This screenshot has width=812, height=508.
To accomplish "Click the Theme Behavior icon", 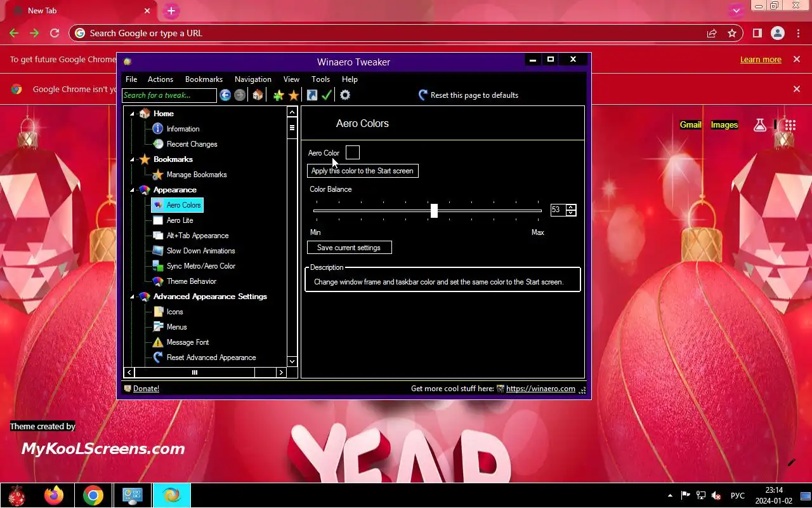I will (158, 281).
